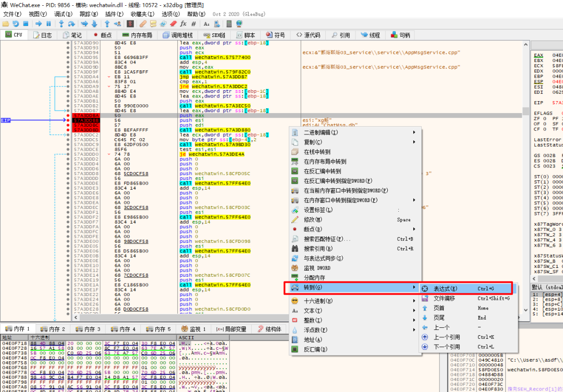Click the Trace Over toolbar icon
This screenshot has width=563, height=392.
94,23
